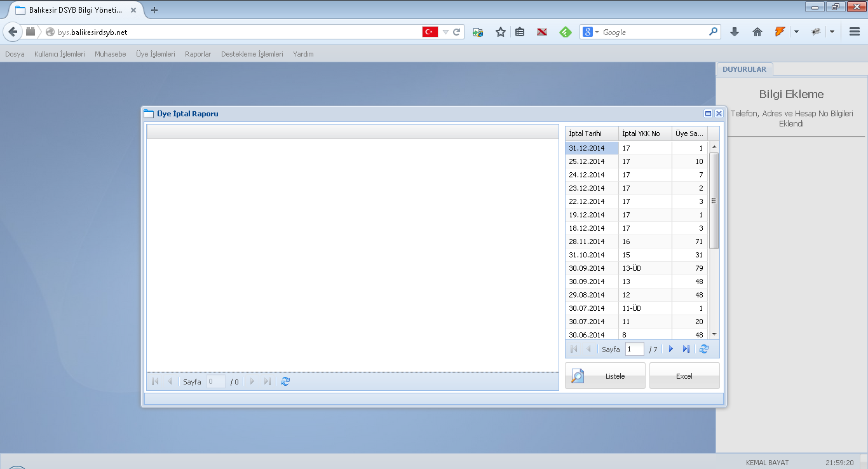
Task: Open the Üye İşlemleri menu
Action: pos(155,54)
